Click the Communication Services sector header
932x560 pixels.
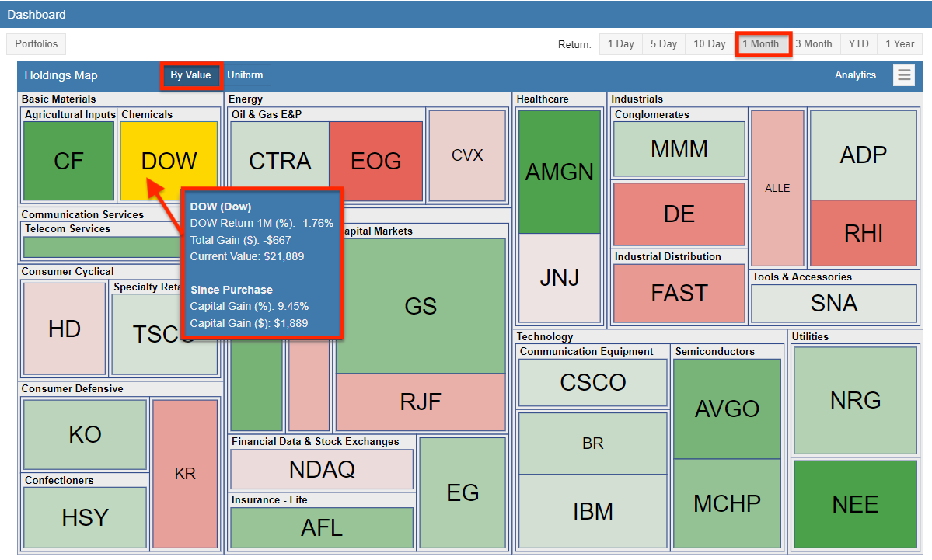coord(82,215)
